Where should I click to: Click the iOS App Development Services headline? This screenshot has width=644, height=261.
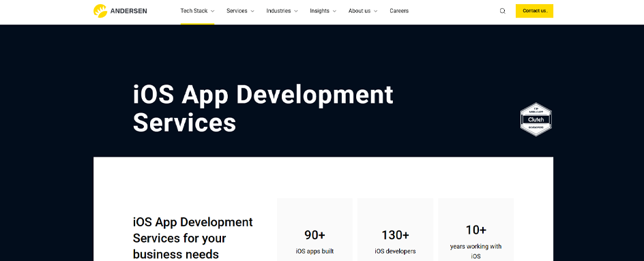pyautogui.click(x=263, y=109)
